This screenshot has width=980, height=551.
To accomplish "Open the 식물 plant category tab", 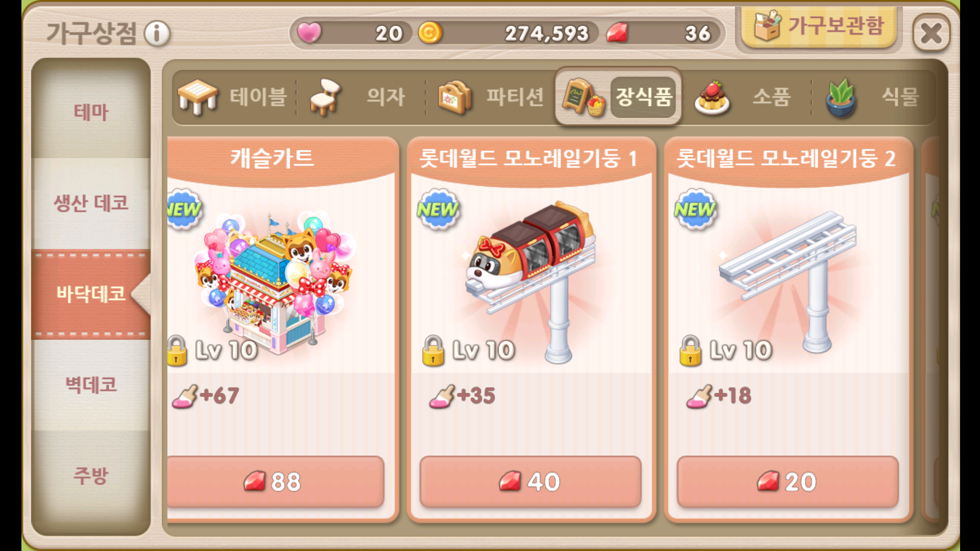I will point(874,97).
